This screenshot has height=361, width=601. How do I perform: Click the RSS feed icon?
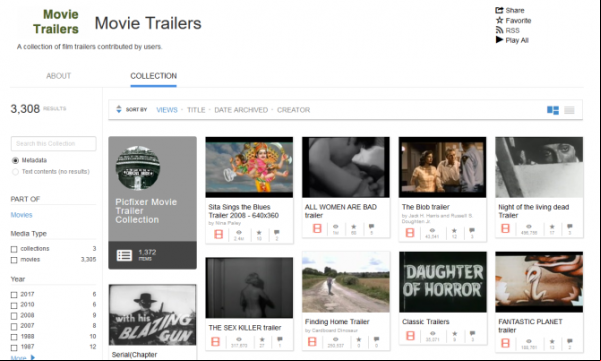tap(499, 30)
